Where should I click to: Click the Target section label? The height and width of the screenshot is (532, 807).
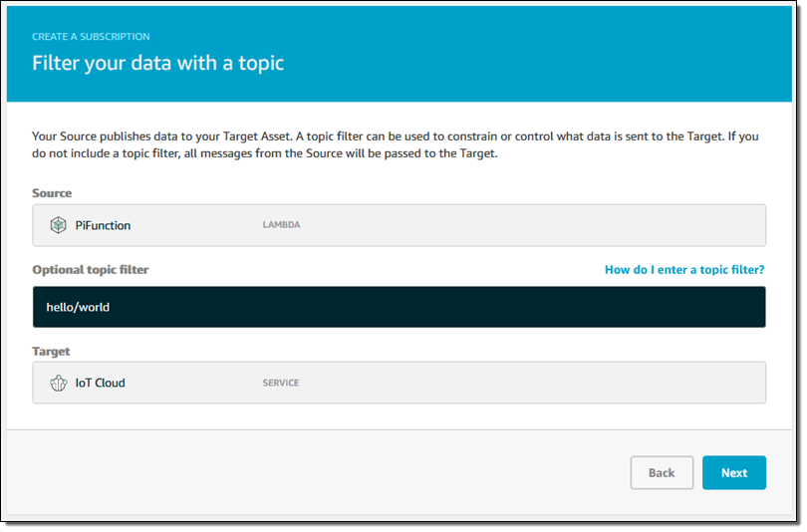click(x=52, y=351)
